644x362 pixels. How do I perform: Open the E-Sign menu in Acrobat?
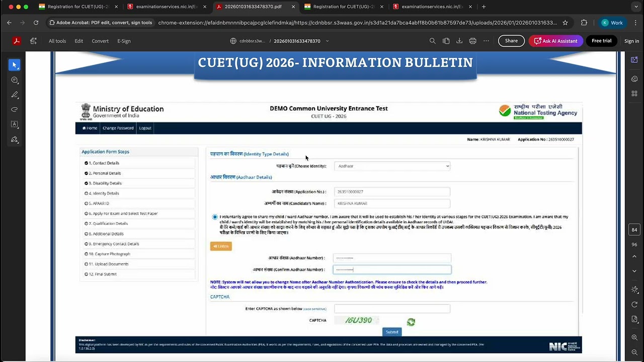point(124,41)
